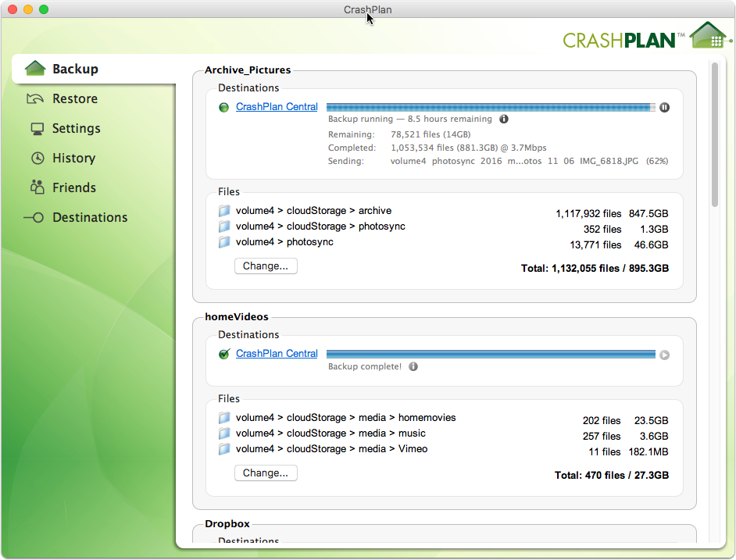This screenshot has width=736, height=560.
Task: Click the Friends people icon
Action: [x=37, y=187]
